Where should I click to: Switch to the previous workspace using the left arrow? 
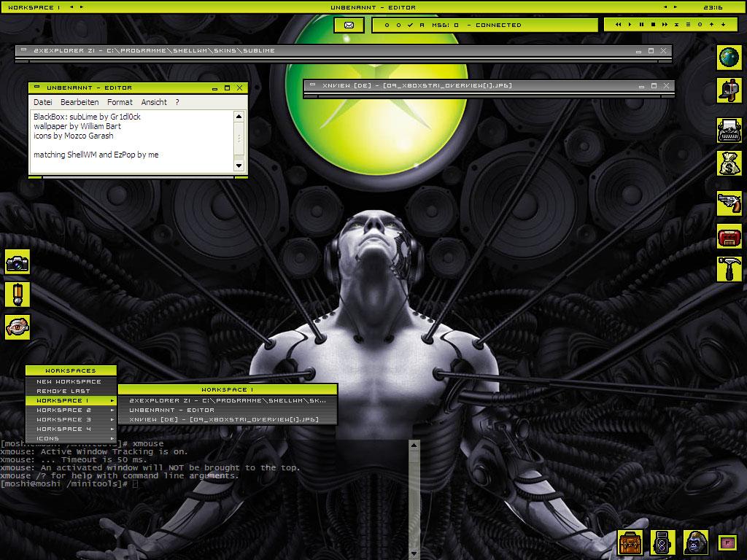(71, 7)
